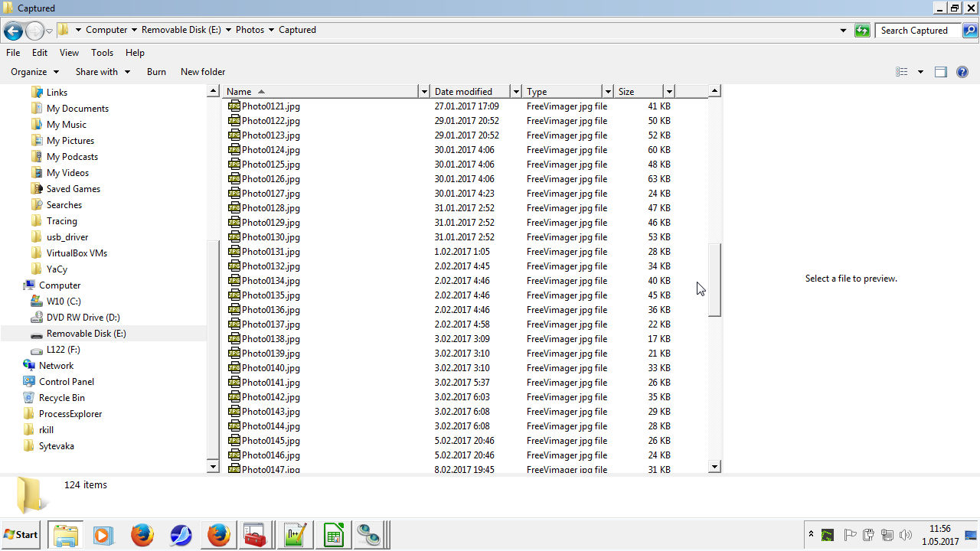Go back using the Back arrow button
The width and height of the screenshot is (980, 551).
pos(13,31)
